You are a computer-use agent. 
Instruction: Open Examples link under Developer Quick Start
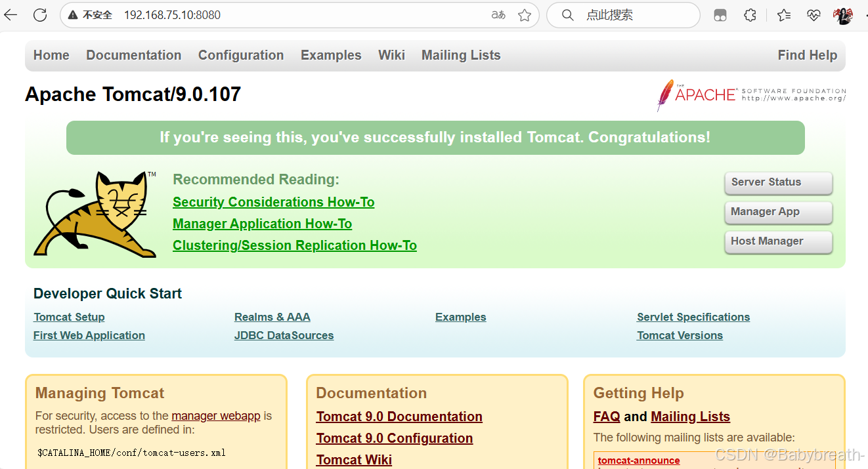click(461, 317)
